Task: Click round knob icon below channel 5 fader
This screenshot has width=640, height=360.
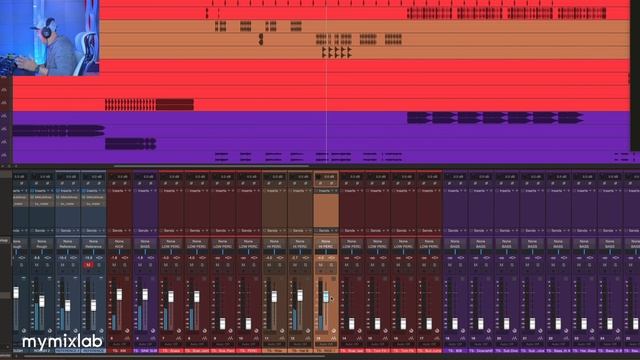Action: point(127,331)
